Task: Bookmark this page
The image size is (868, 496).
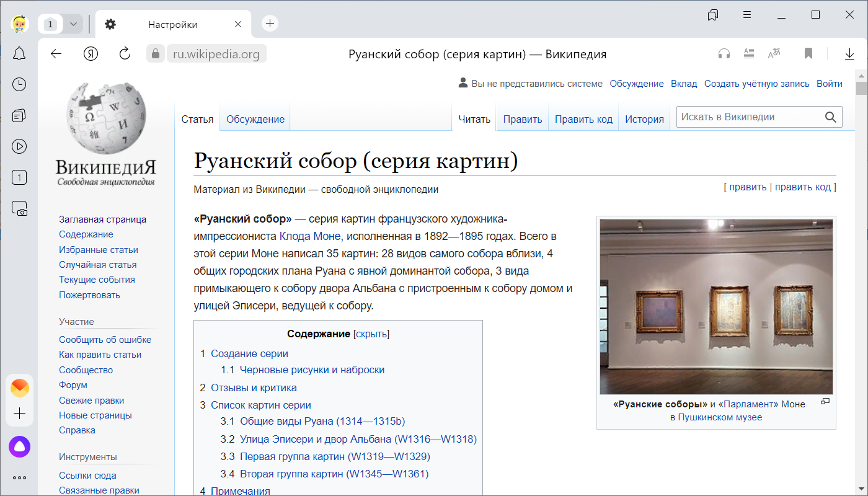Action: 808,54
